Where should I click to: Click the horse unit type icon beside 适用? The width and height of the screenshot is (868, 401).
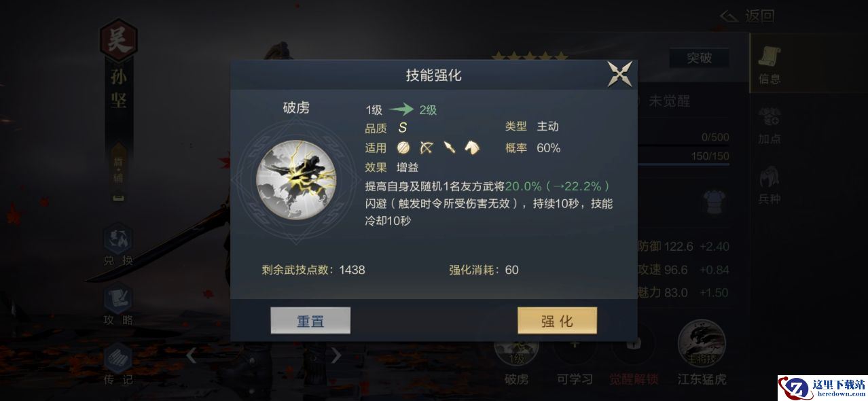[x=472, y=147]
